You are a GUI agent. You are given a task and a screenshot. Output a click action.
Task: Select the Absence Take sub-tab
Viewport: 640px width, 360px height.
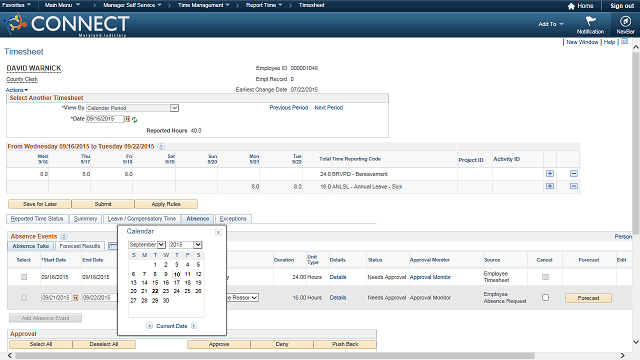pos(31,246)
